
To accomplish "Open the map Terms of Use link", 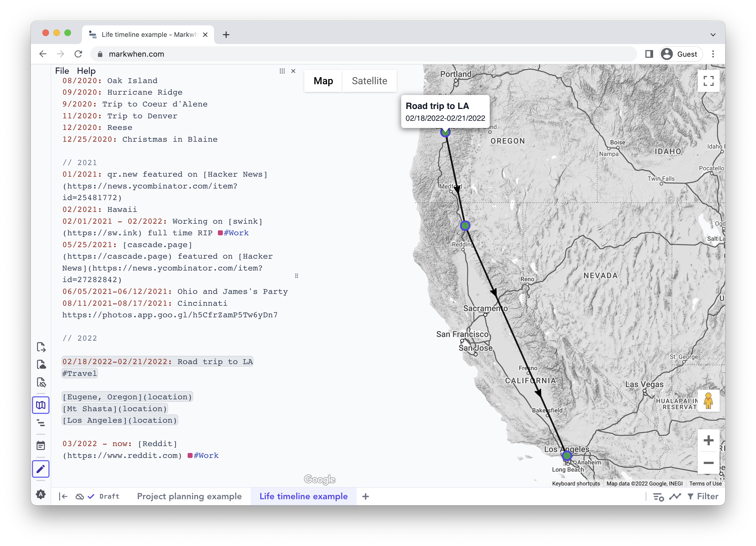I will tap(705, 484).
